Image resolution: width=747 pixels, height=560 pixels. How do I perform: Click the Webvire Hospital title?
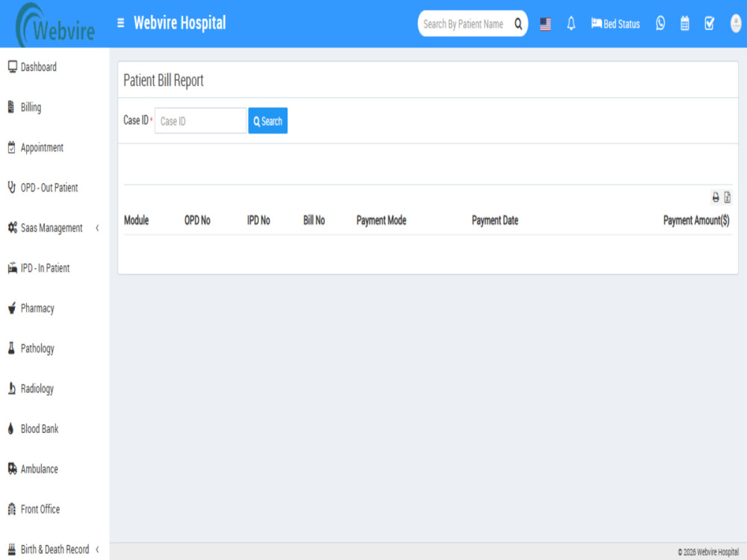tap(179, 23)
